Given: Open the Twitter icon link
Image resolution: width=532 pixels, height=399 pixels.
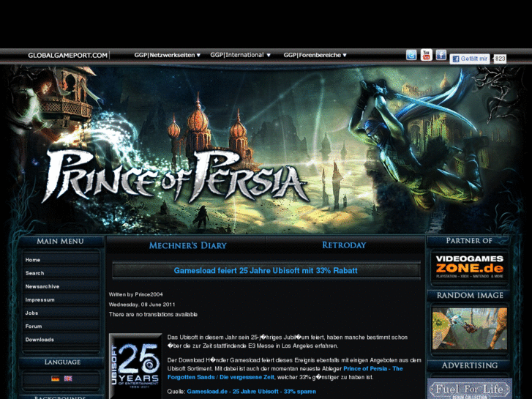Looking at the screenshot, I should 411,55.
